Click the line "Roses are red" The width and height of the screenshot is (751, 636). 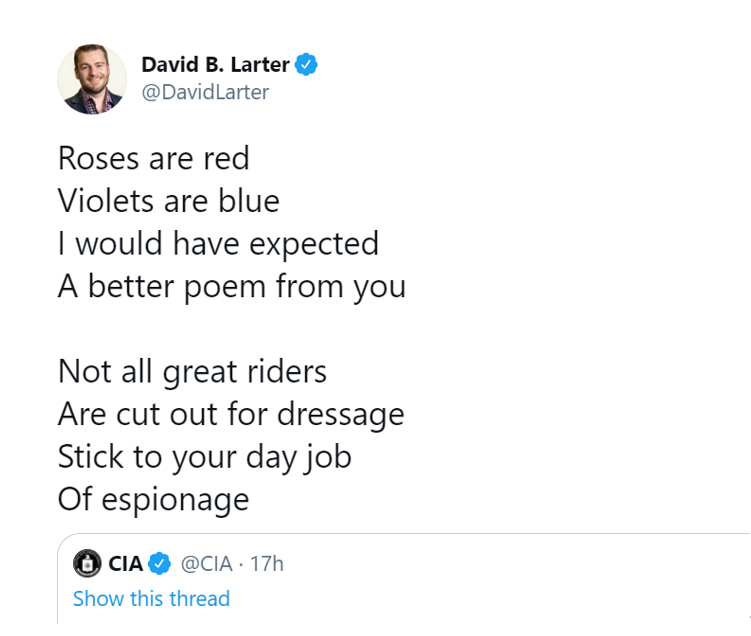(x=154, y=158)
